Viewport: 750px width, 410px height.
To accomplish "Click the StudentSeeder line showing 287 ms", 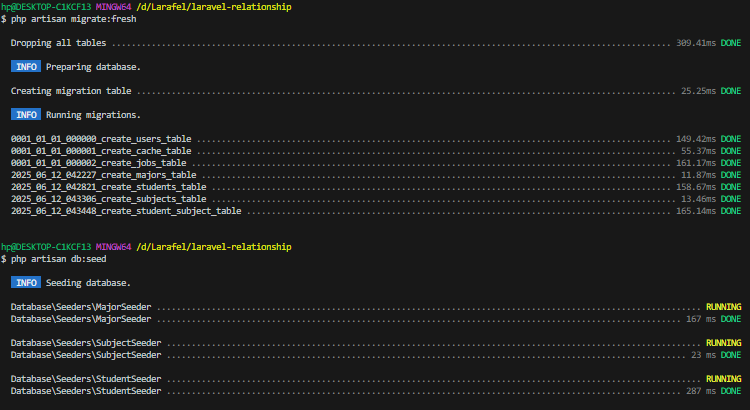I will pos(86,391).
